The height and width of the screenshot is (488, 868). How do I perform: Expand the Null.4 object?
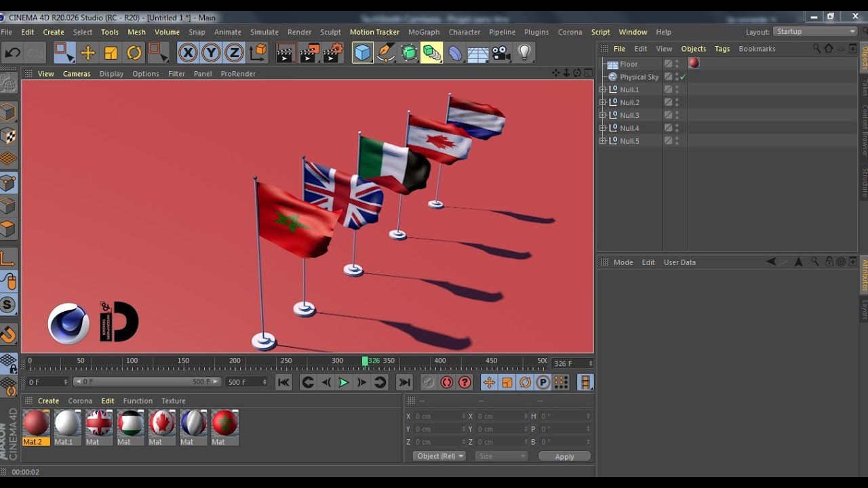[602, 128]
